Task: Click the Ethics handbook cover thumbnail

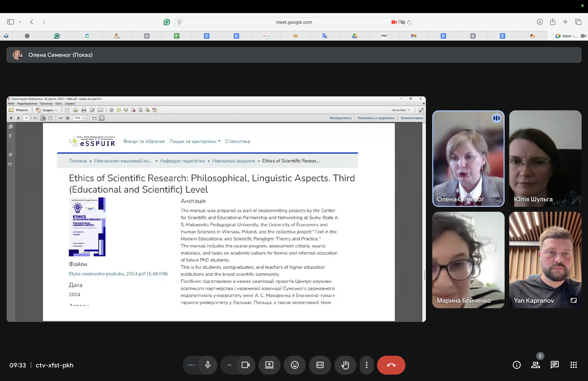Action: [x=87, y=227]
